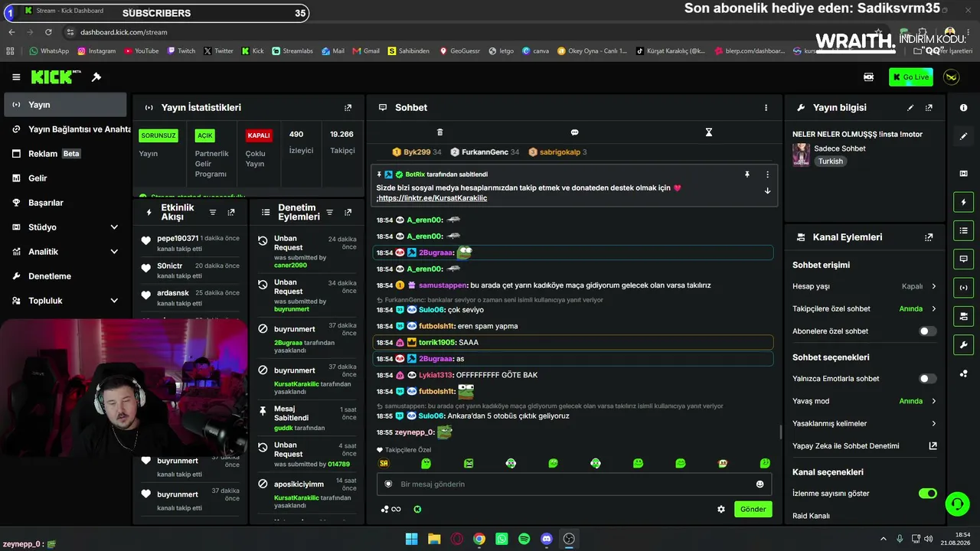Open Yapay Zeka ile Sohbet Denetimi link

pyautogui.click(x=864, y=446)
